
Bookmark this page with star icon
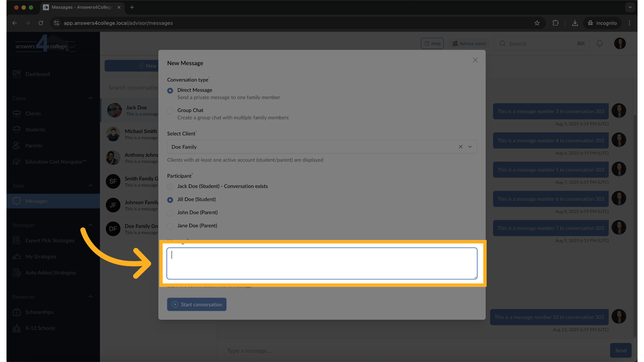(537, 23)
